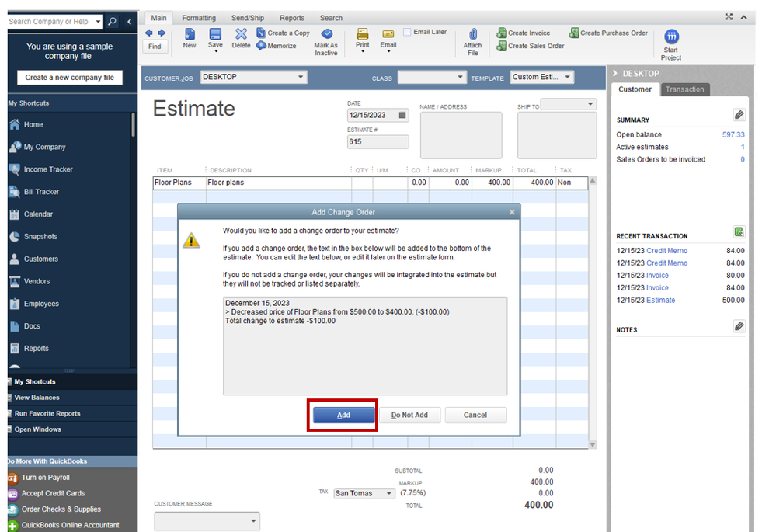Viewport: 776px width, 532px height.
Task: Go to the next estimate with right arrow
Action: click(162, 33)
